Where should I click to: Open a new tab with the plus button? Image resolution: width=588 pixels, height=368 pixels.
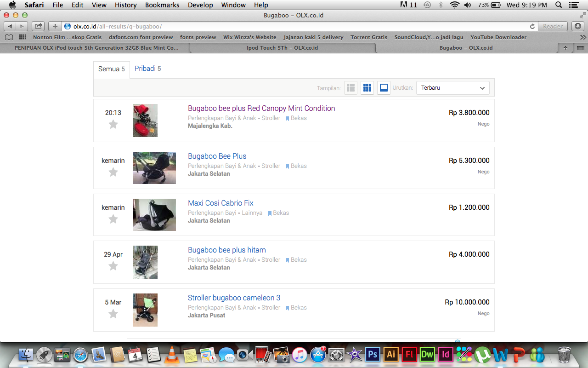[x=565, y=48]
